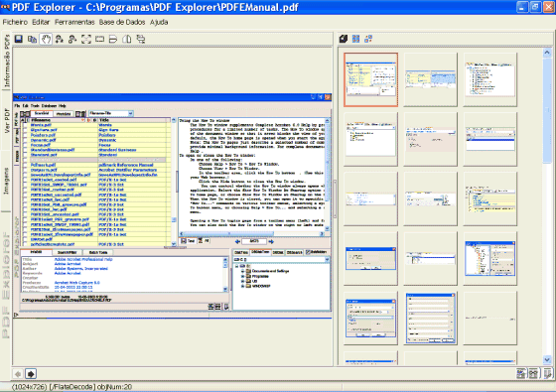The image size is (556, 392).
Task: Select the thumbnail showing a small blue dialog box
Action: pyautogui.click(x=370, y=258)
